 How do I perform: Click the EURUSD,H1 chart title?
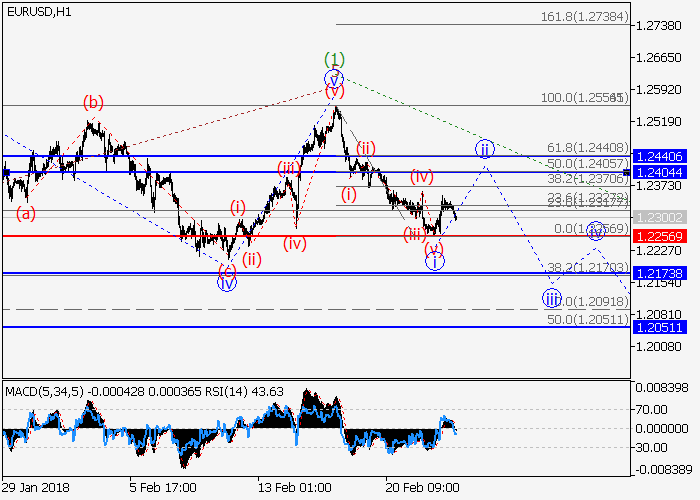(x=39, y=12)
